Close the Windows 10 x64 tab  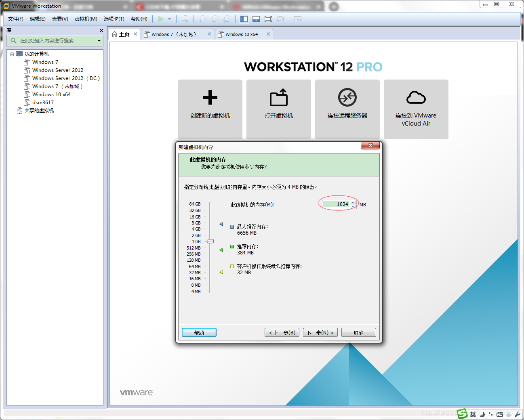pyautogui.click(x=268, y=34)
